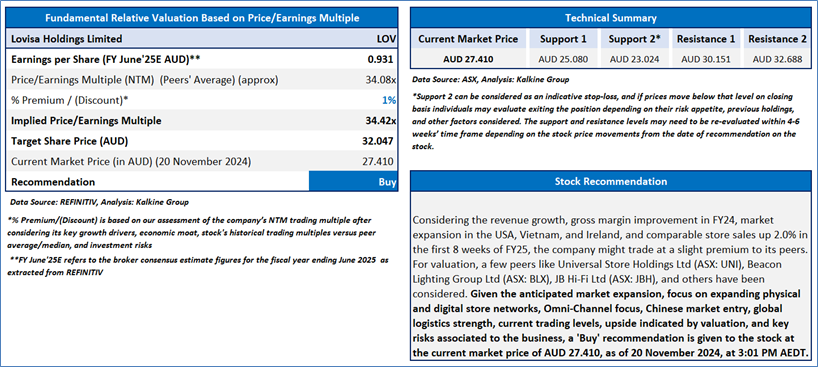Click the Current Market Price 27.410 value
Screen dimensions: 818x367
point(379,161)
